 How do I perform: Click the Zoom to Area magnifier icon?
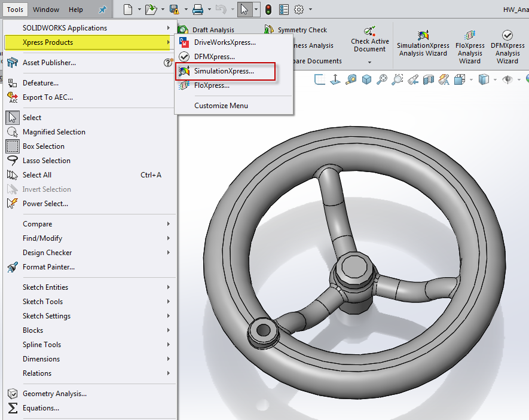point(397,80)
